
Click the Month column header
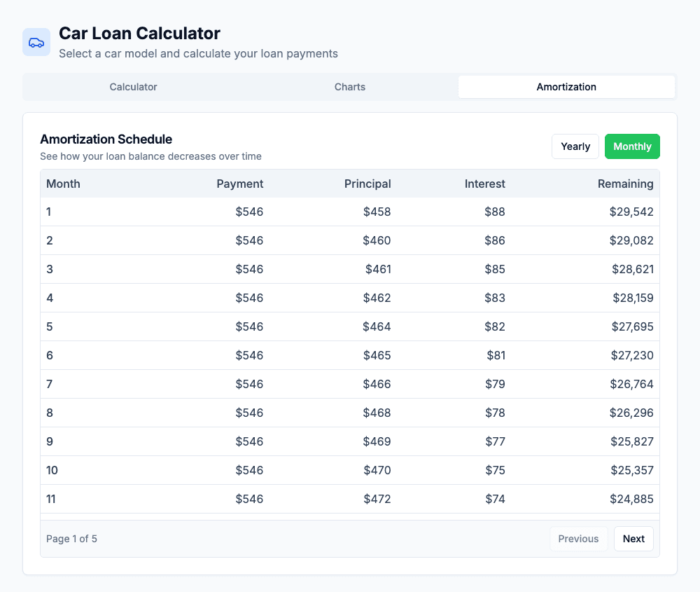point(64,184)
